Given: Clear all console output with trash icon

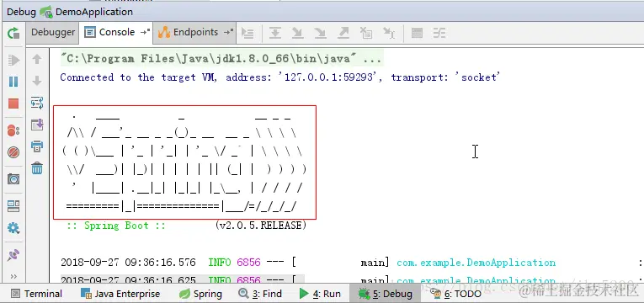Looking at the screenshot, I should pyautogui.click(x=37, y=167).
